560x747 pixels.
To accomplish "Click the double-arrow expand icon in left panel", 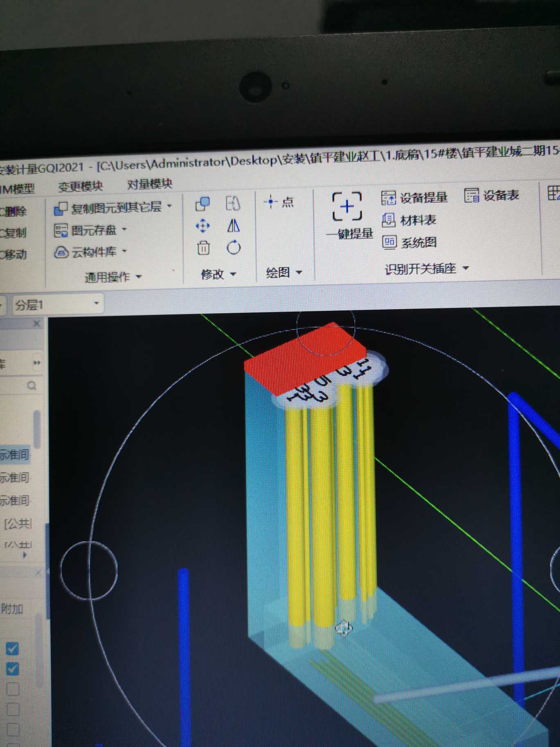I will coord(37,363).
